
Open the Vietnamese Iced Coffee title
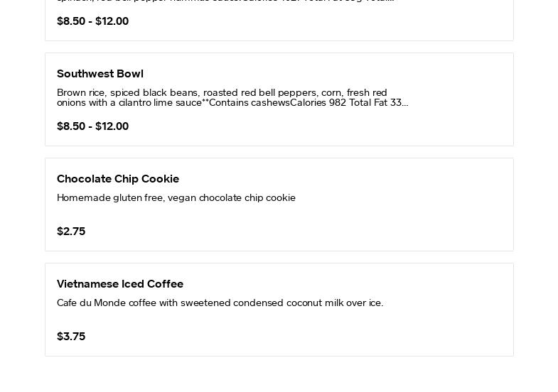(120, 284)
